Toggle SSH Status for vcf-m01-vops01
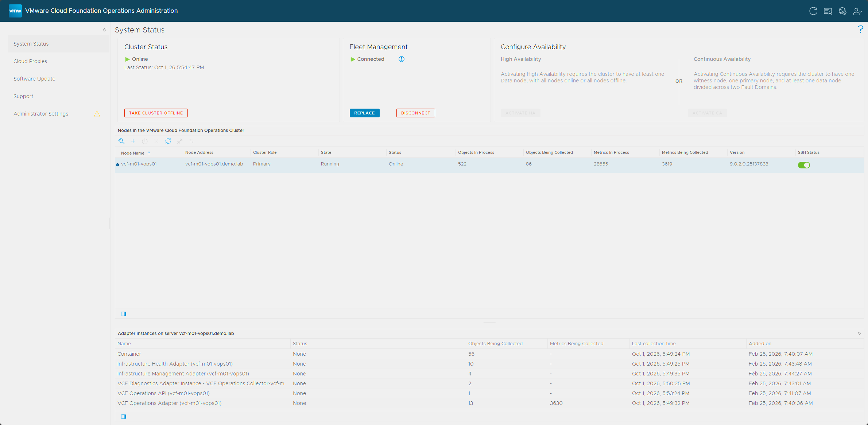This screenshot has height=425, width=868. pyautogui.click(x=804, y=165)
